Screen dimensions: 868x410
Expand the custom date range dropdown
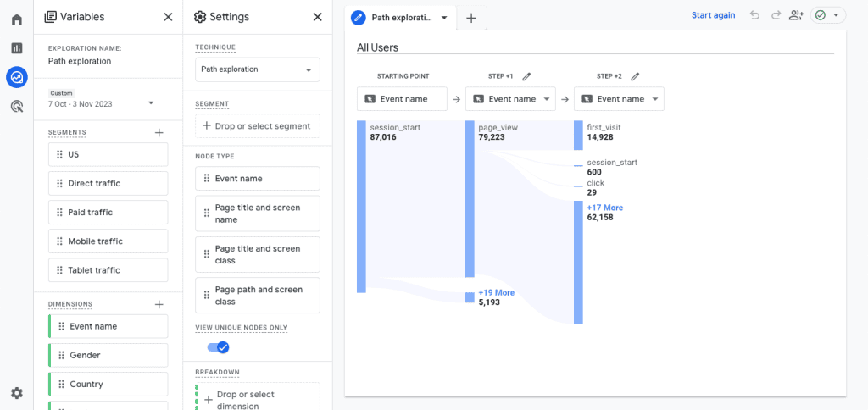(151, 103)
